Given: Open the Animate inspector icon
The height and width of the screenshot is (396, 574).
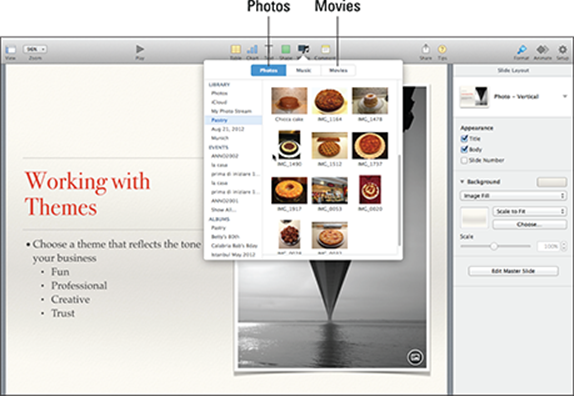Looking at the screenshot, I should click(542, 49).
